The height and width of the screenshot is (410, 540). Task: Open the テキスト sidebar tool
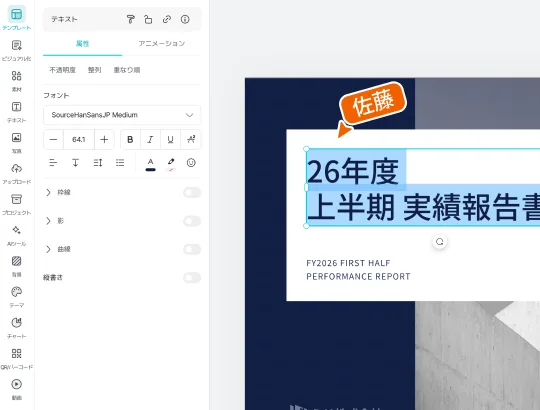[x=17, y=112]
